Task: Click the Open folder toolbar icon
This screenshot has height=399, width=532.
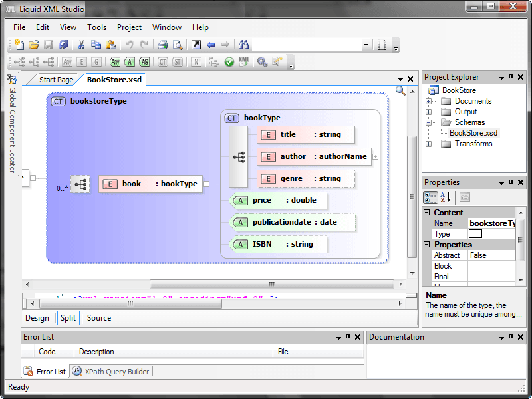Action: (x=34, y=45)
